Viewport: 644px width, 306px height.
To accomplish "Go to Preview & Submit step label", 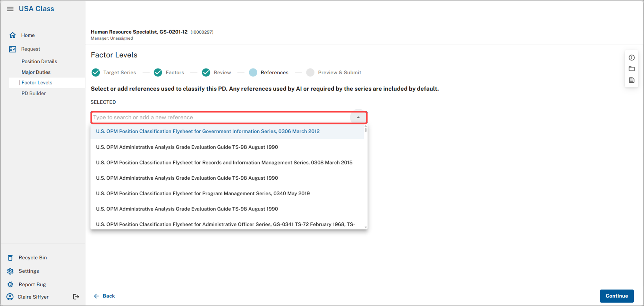I will 340,73.
